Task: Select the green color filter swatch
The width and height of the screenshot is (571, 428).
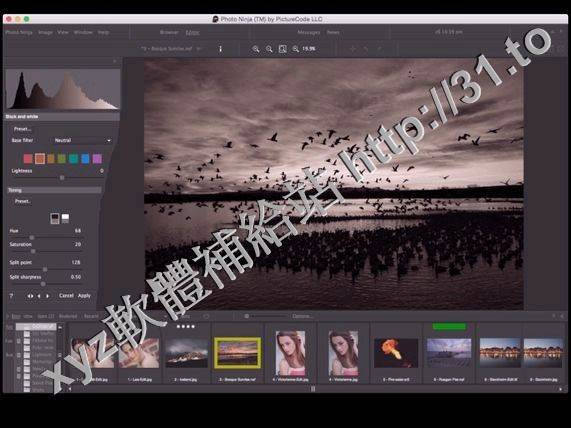Action: 62,158
